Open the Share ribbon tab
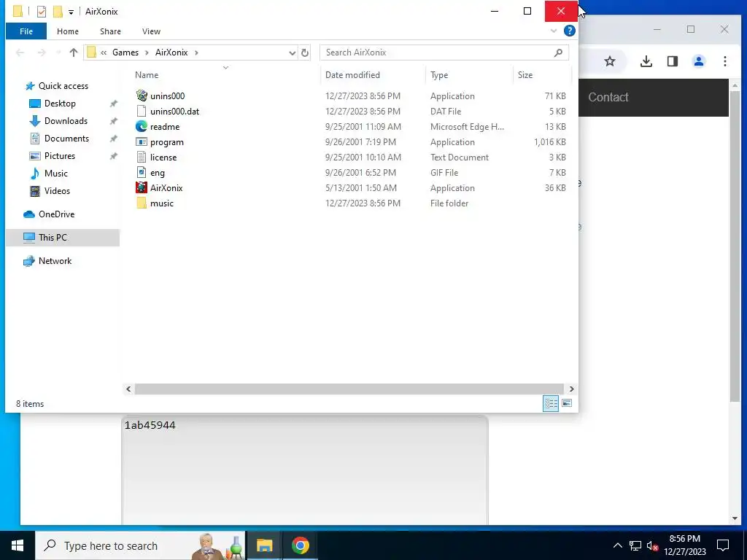747x560 pixels. [110, 31]
